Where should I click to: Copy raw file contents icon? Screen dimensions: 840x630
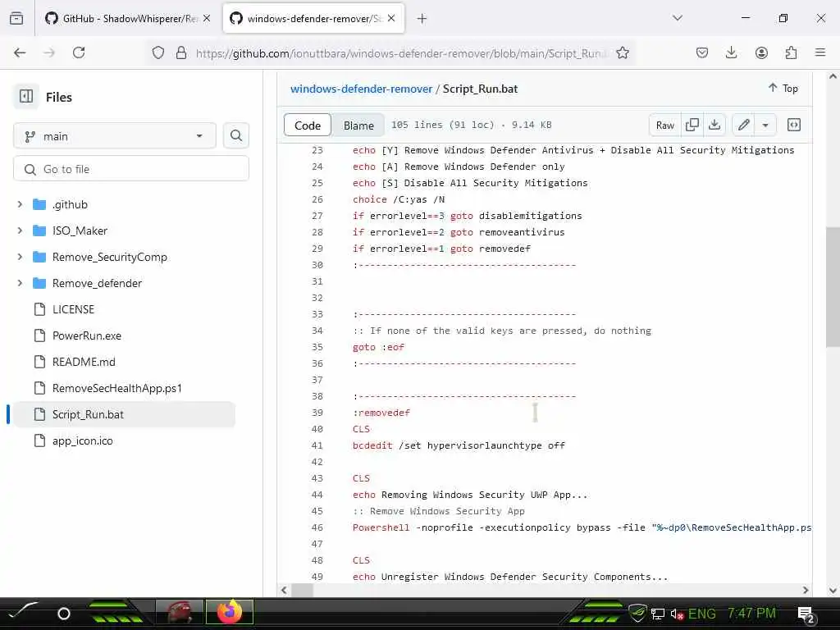692,125
